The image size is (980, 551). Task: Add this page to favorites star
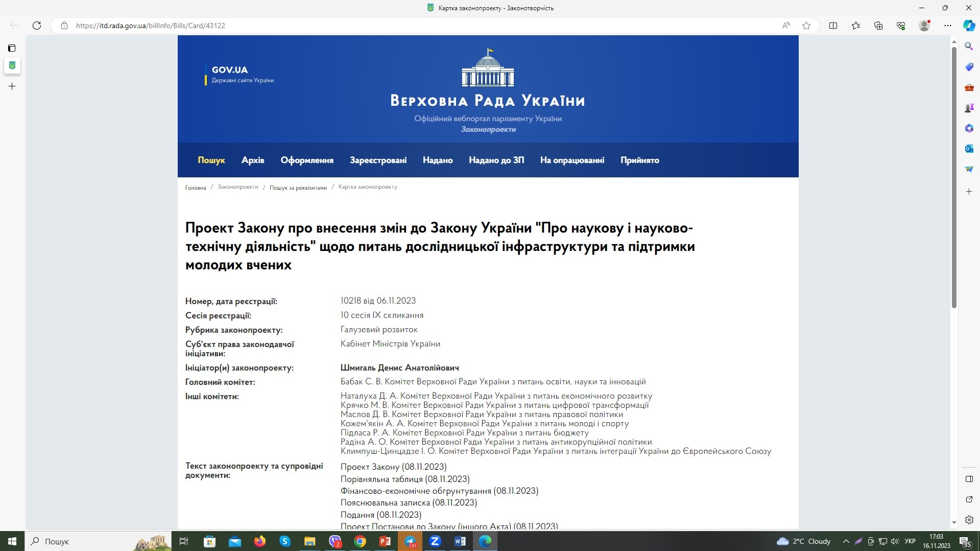click(806, 26)
